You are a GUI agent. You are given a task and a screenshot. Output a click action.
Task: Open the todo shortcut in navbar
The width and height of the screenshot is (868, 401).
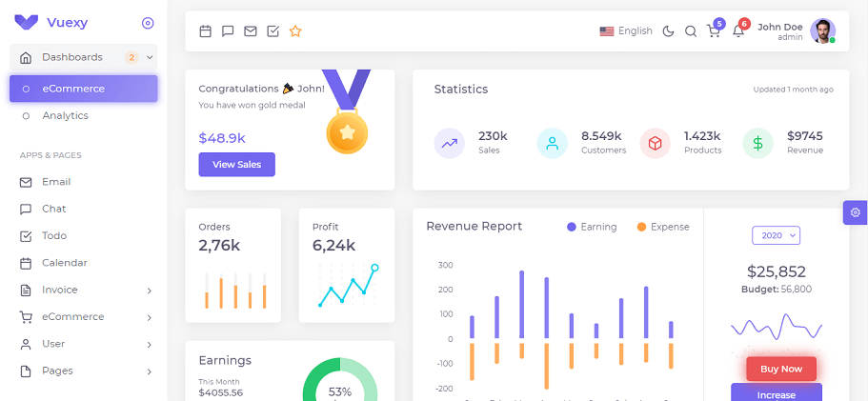273,31
